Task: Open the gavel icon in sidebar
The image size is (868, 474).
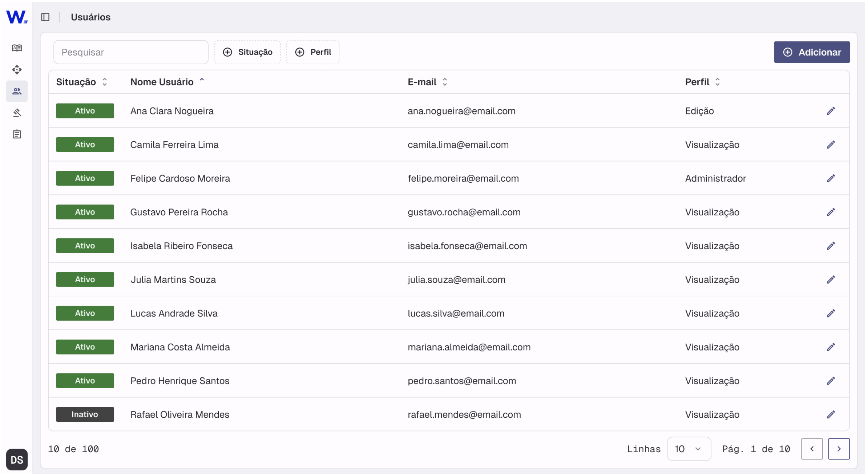Action: 17,113
